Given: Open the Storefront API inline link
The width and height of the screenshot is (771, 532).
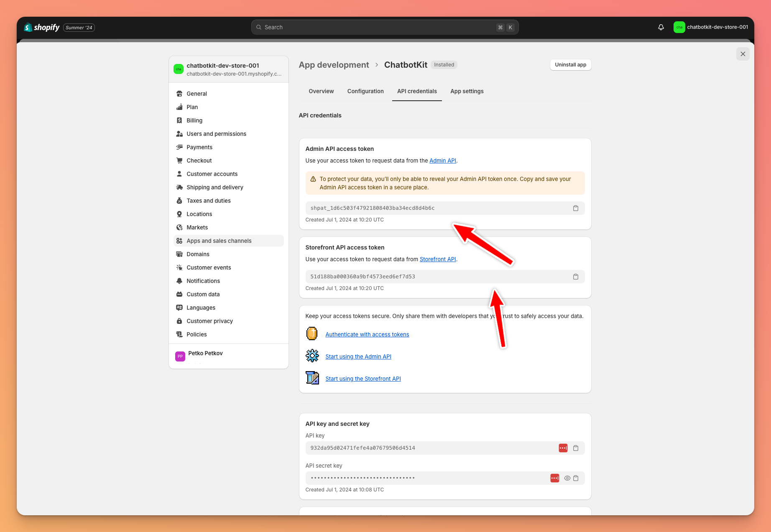Looking at the screenshot, I should 437,259.
